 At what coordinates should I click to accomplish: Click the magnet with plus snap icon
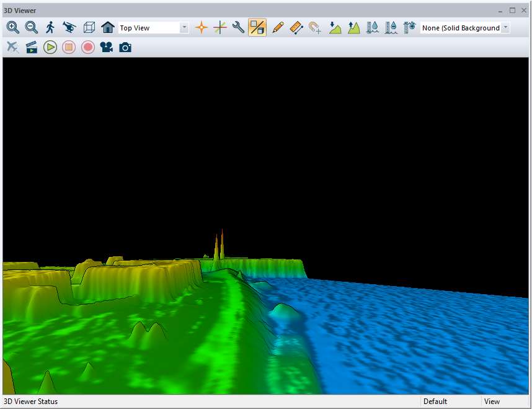[x=315, y=27]
